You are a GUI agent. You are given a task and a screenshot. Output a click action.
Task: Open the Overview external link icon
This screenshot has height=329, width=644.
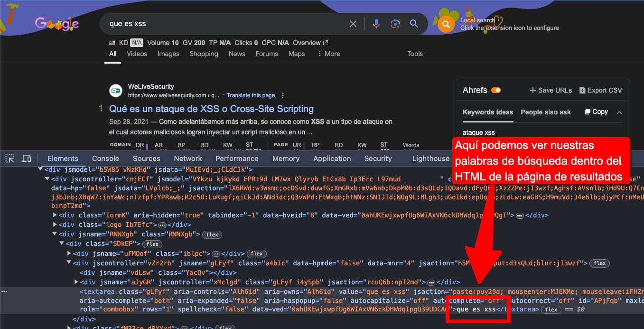[x=326, y=43]
